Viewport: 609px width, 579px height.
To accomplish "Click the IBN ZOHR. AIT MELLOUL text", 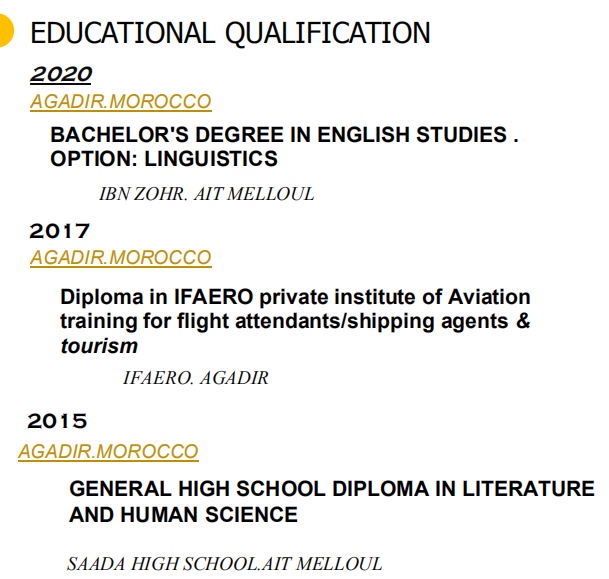I will (x=207, y=194).
